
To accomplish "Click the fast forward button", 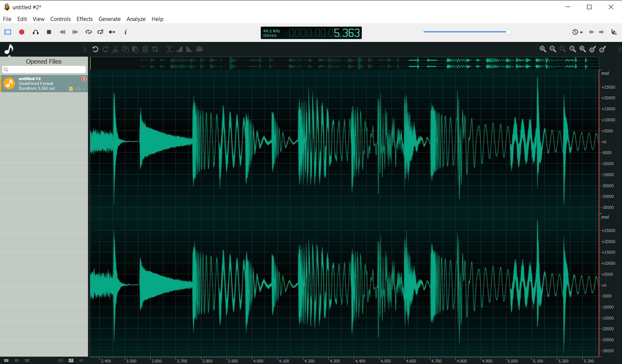I will [x=75, y=32].
